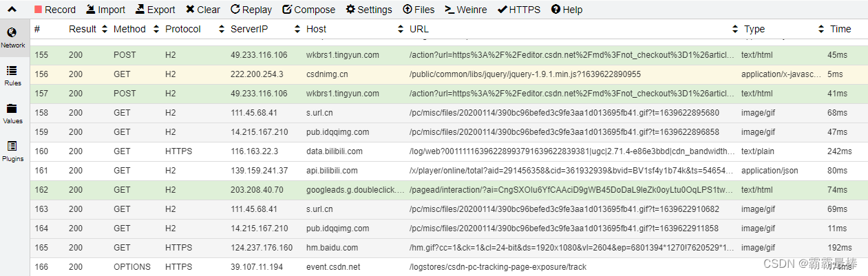Select row 158 host s.url.cn
The height and width of the screenshot is (276, 868).
(x=319, y=113)
